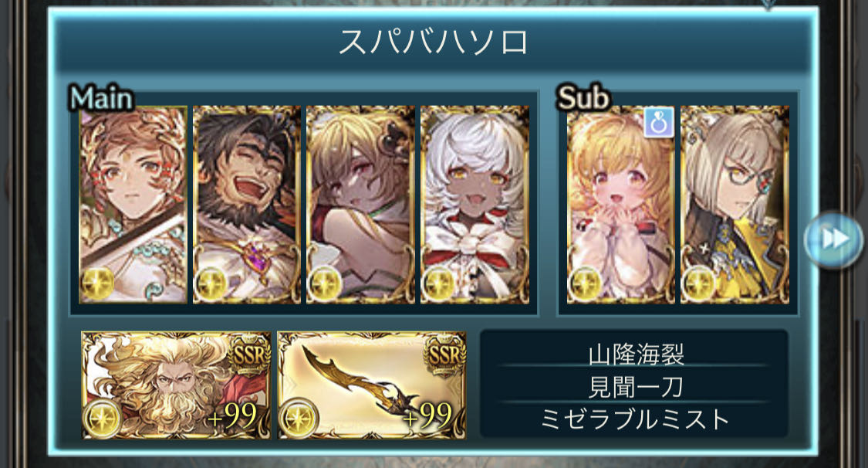The height and width of the screenshot is (468, 868).
Task: Click the スパバハソロ party title bar
Action: [433, 42]
